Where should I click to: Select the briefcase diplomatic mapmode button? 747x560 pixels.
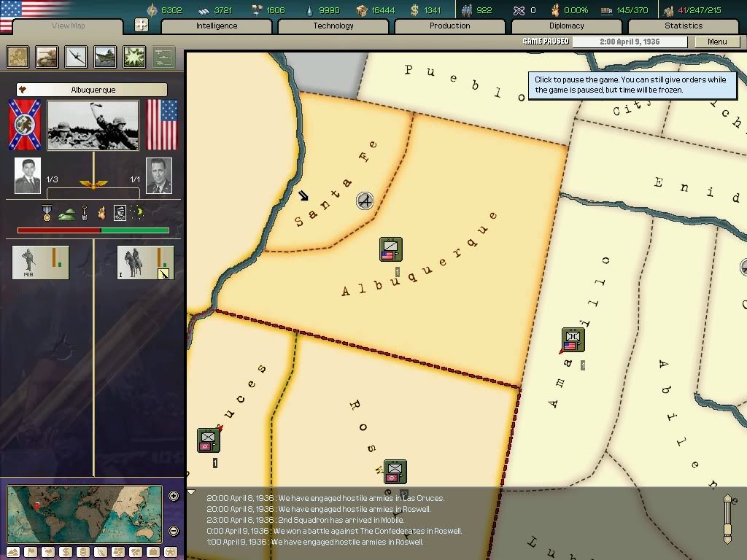click(x=153, y=553)
